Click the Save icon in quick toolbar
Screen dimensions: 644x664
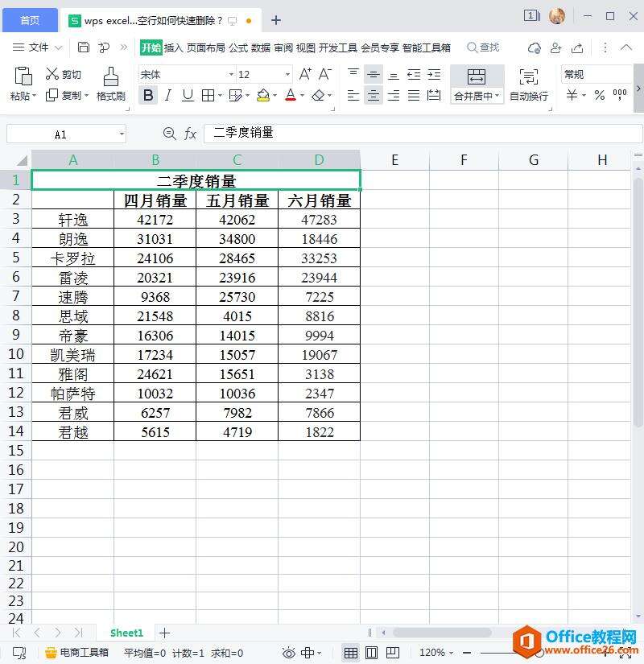(84, 47)
